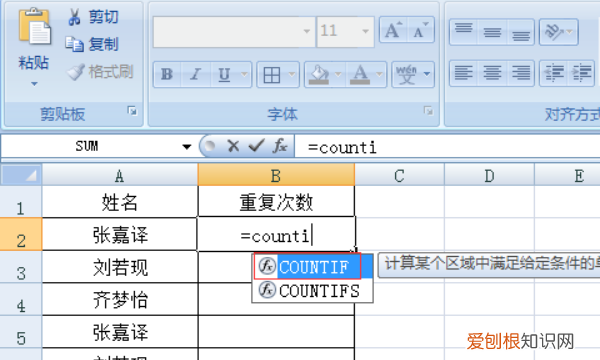
Task: Click the decrease indent icon
Action: tap(554, 73)
